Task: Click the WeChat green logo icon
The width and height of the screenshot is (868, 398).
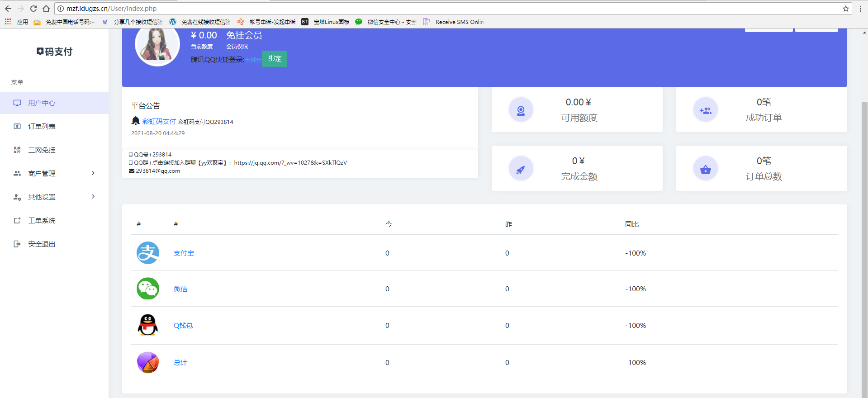Action: (148, 289)
